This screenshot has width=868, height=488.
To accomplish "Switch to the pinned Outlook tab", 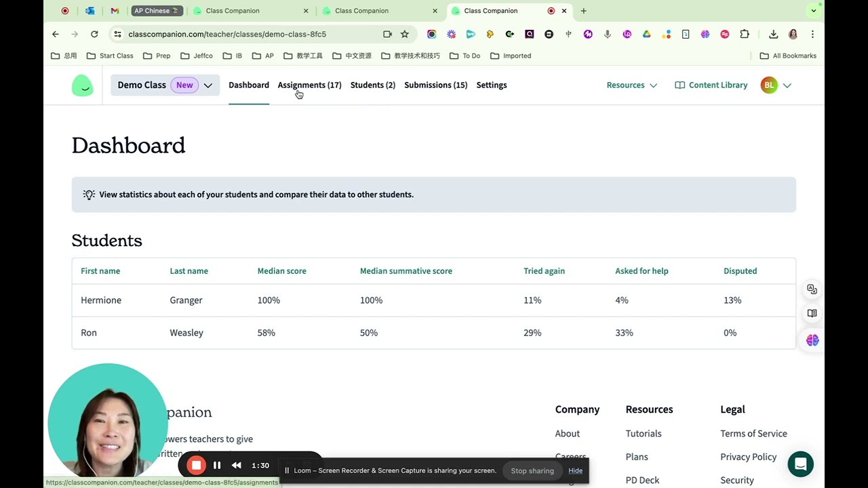I will pyautogui.click(x=90, y=11).
